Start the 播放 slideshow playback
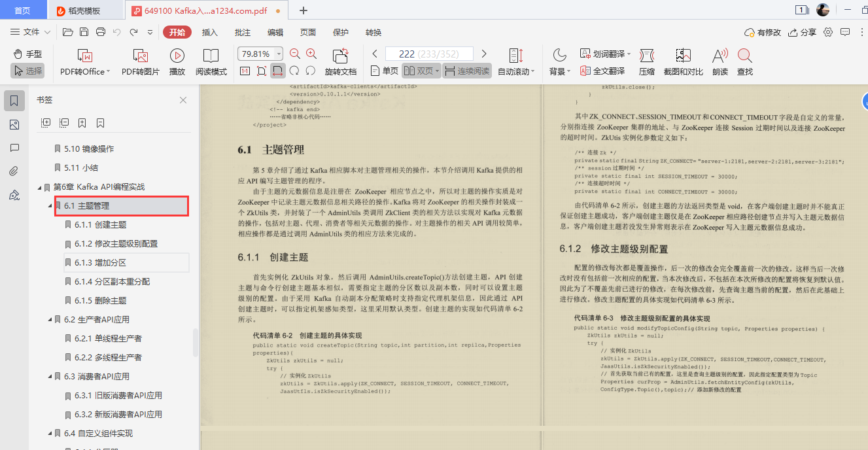Viewport: 868px width, 450px height. coord(177,61)
